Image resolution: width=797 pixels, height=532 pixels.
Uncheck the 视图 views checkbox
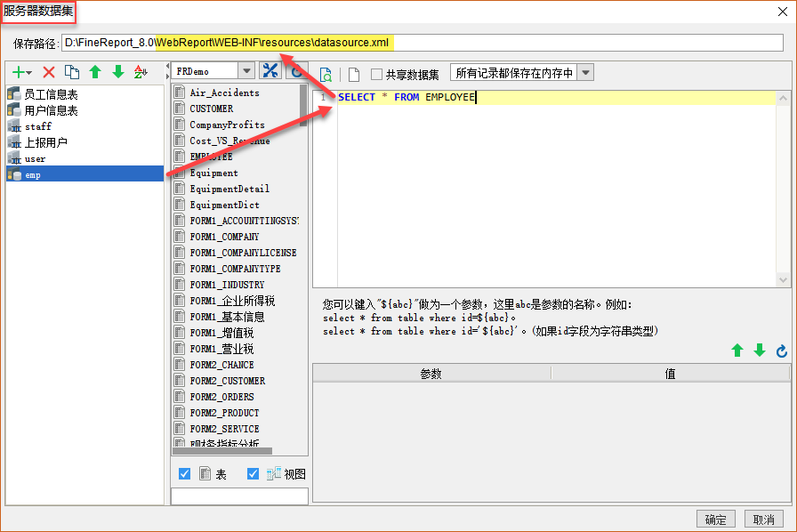pyautogui.click(x=253, y=474)
